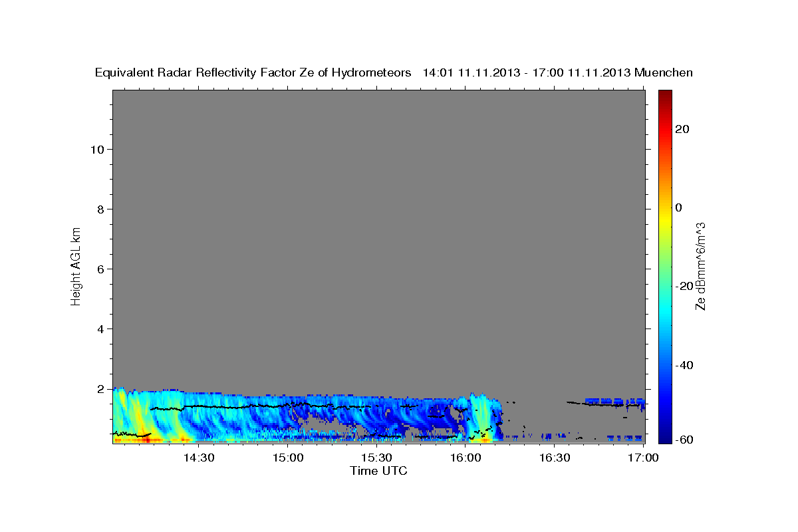Pick the dark blue bottom of colorbar
This screenshot has width=798, height=532.
(x=665, y=438)
